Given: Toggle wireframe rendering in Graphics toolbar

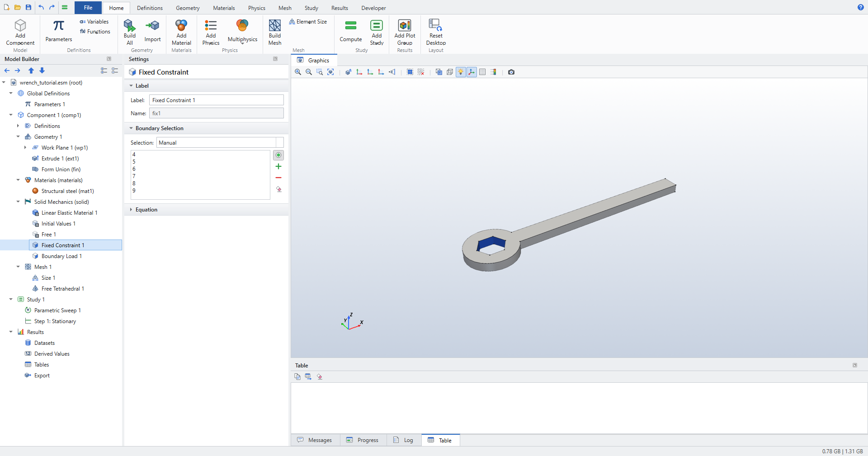Looking at the screenshot, I should [x=450, y=72].
